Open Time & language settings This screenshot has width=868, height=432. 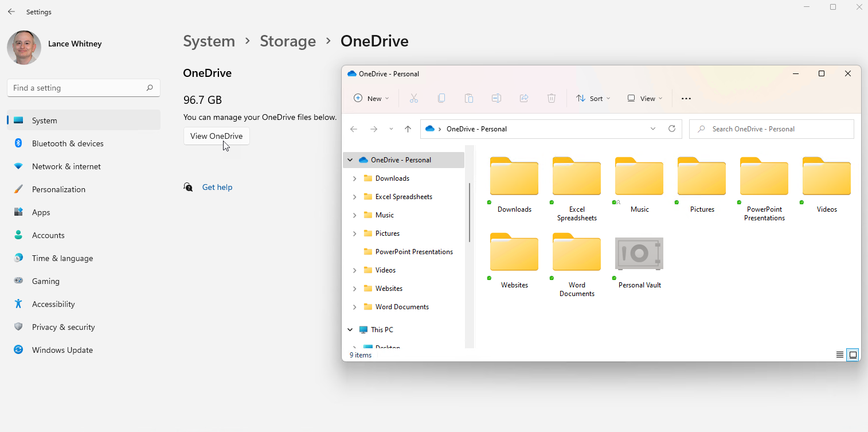(84, 258)
